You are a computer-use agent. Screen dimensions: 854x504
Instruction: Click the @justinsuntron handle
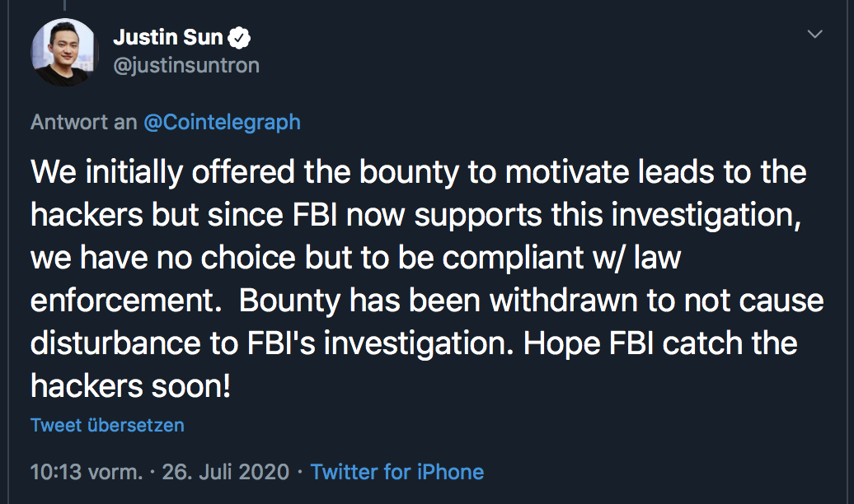(x=185, y=65)
